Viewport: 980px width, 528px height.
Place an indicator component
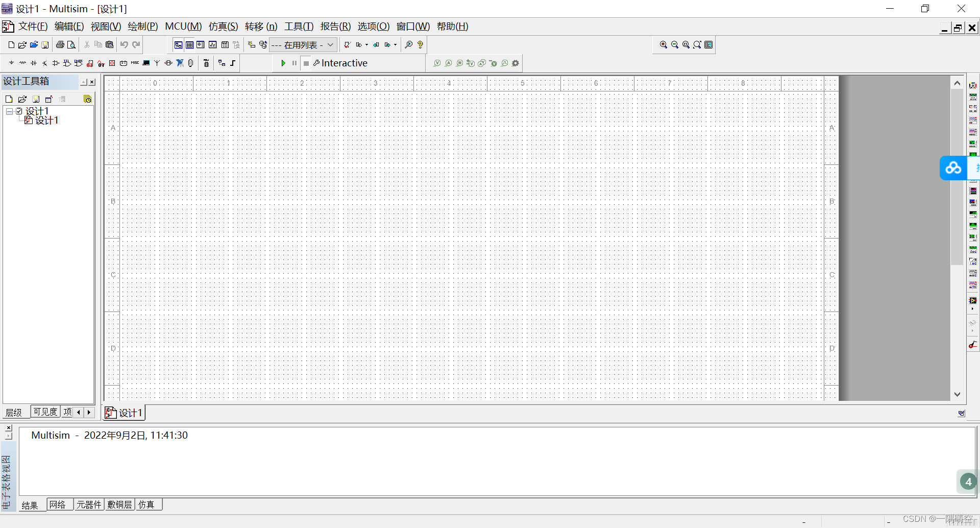tap(112, 63)
